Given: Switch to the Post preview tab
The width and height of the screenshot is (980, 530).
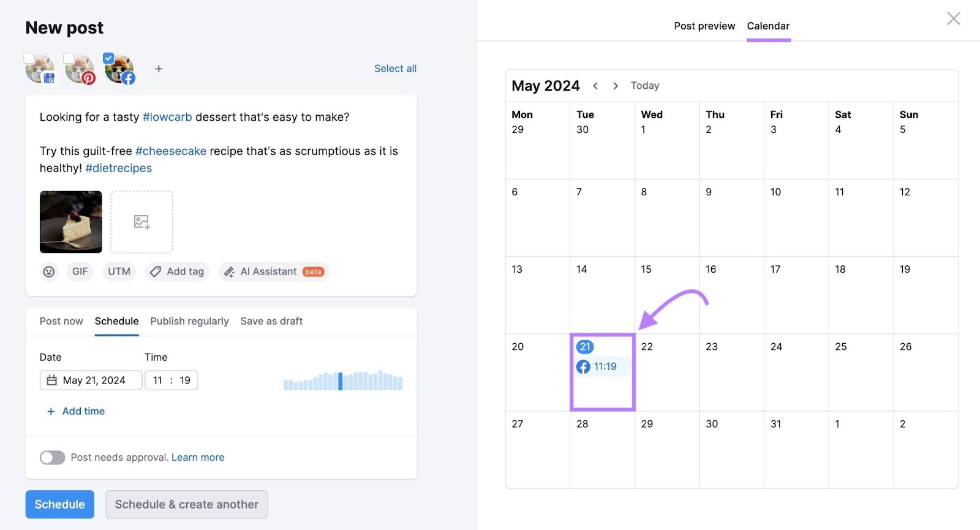Looking at the screenshot, I should click(704, 26).
